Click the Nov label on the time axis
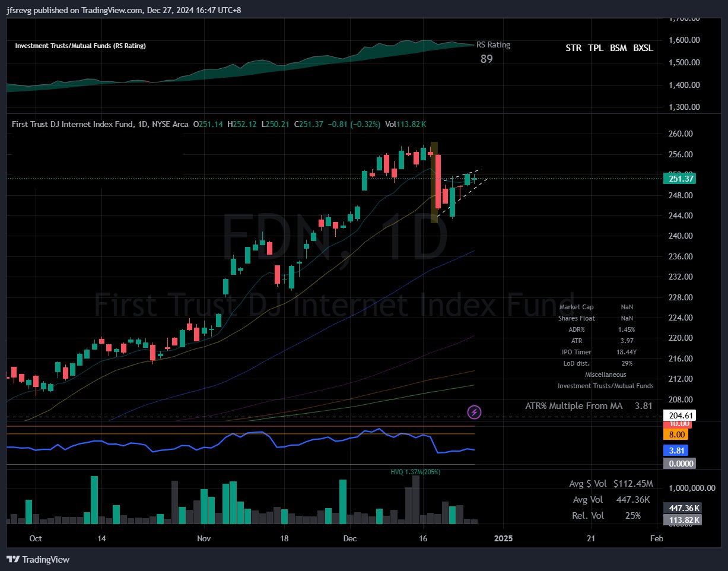Image resolution: width=728 pixels, height=571 pixels. tap(204, 538)
